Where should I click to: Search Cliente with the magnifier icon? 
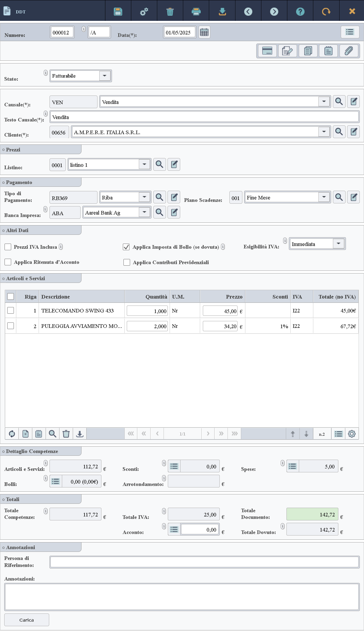point(339,132)
